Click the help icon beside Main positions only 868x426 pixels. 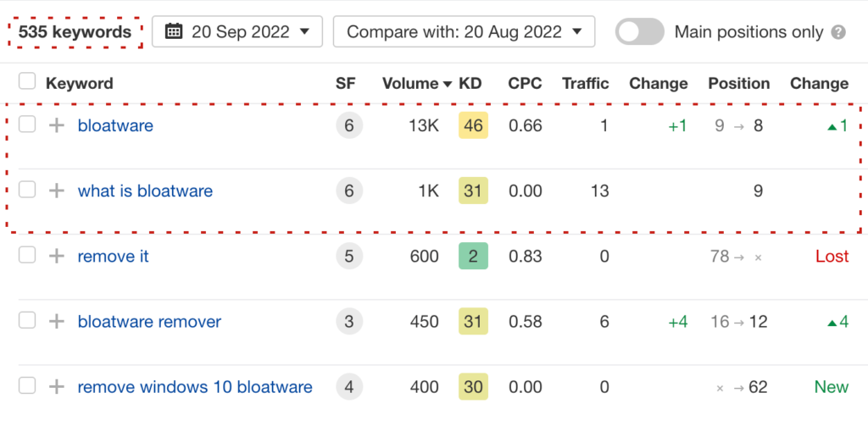(838, 33)
